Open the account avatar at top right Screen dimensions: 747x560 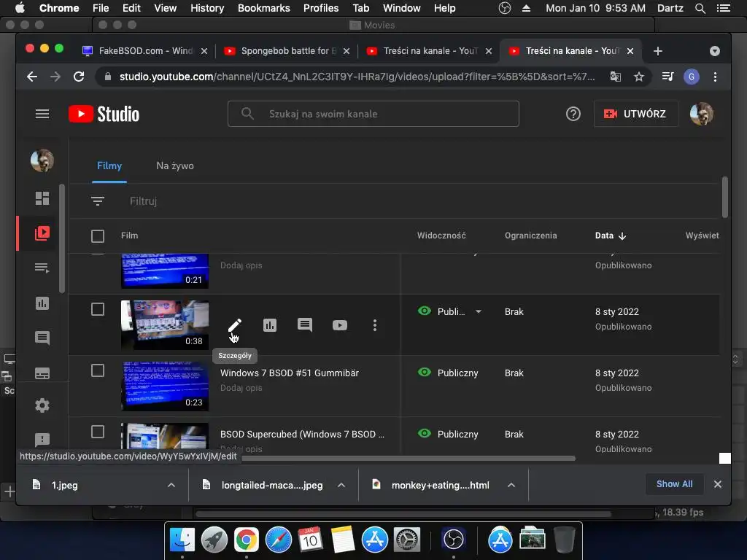(702, 114)
